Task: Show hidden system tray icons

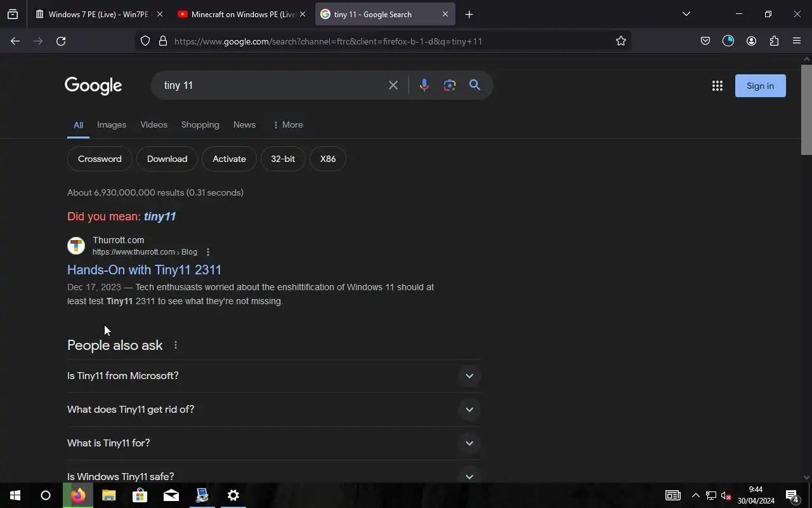Action: [x=695, y=495]
